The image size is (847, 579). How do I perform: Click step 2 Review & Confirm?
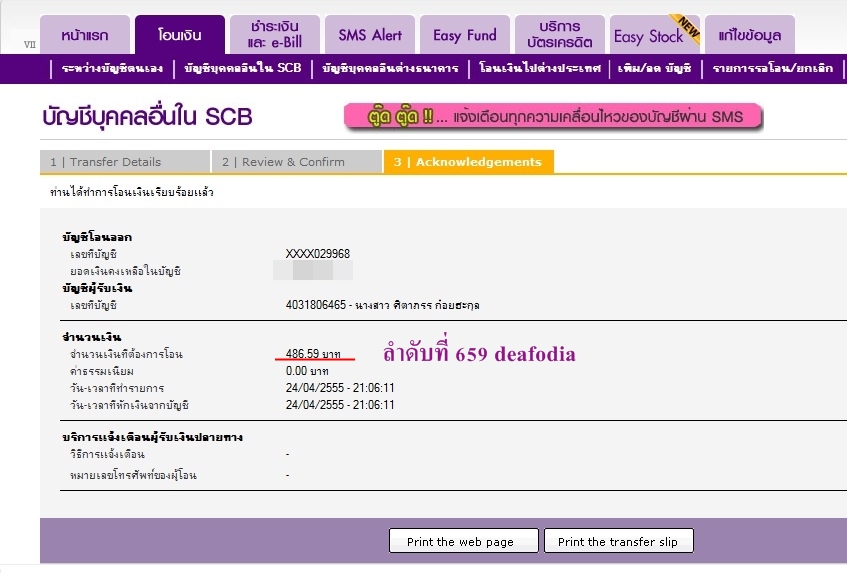click(297, 162)
